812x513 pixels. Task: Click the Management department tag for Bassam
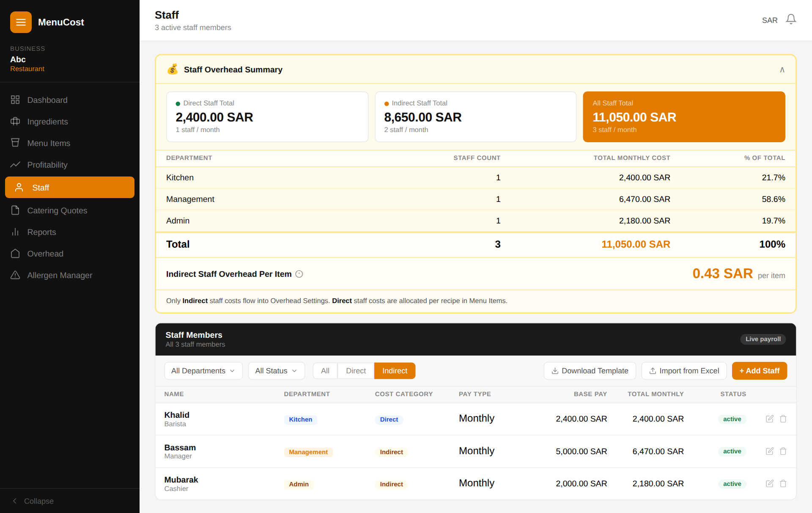pyautogui.click(x=308, y=452)
